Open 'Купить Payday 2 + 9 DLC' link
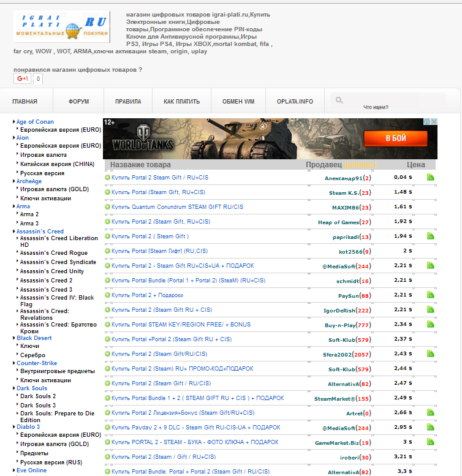The height and width of the screenshot is (476, 462). [196, 427]
